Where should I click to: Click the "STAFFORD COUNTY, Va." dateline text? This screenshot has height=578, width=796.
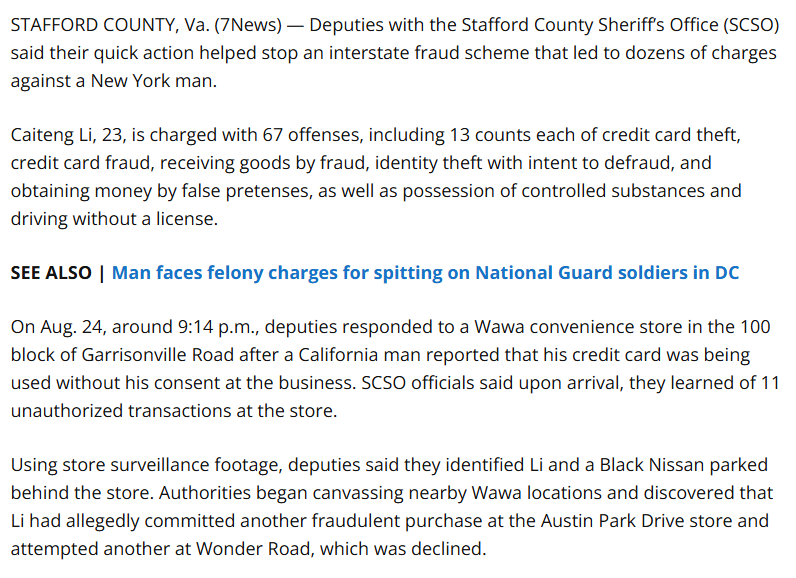tap(110, 25)
